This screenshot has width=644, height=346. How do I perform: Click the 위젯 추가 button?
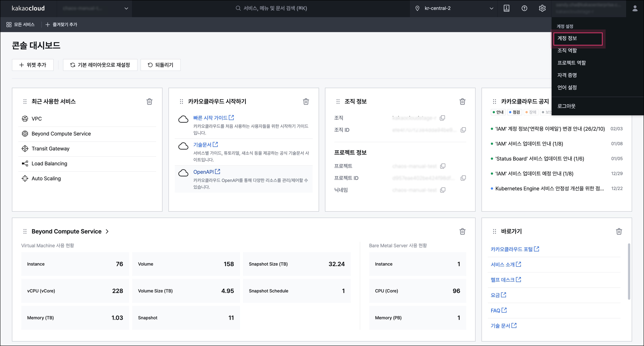tap(33, 65)
